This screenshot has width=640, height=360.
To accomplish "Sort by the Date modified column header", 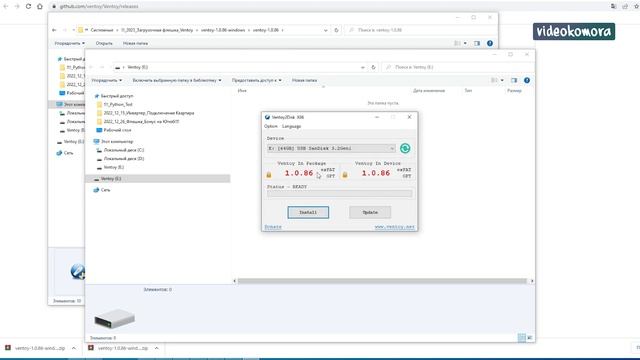I will pos(429,91).
